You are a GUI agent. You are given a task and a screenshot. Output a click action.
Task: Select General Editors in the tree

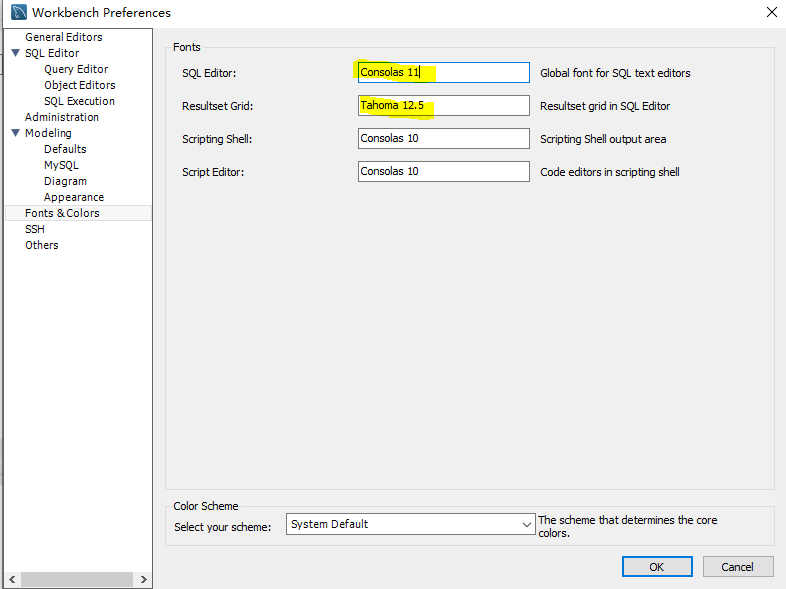click(64, 37)
